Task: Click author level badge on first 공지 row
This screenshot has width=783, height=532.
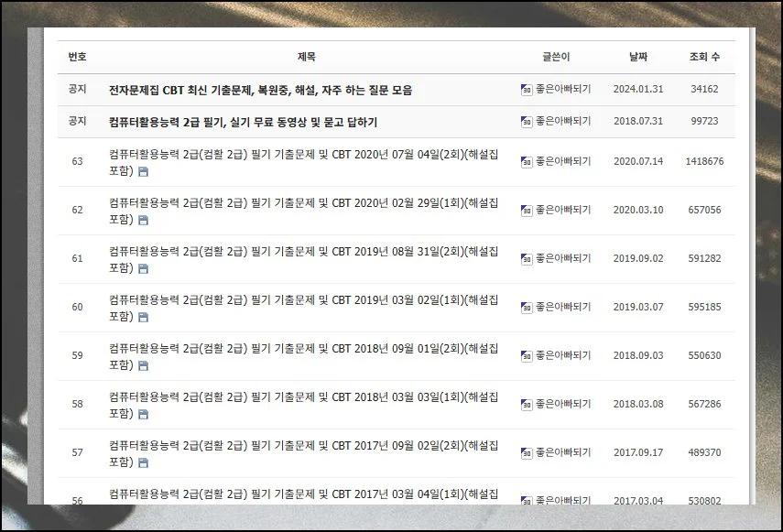Action: 526,91
